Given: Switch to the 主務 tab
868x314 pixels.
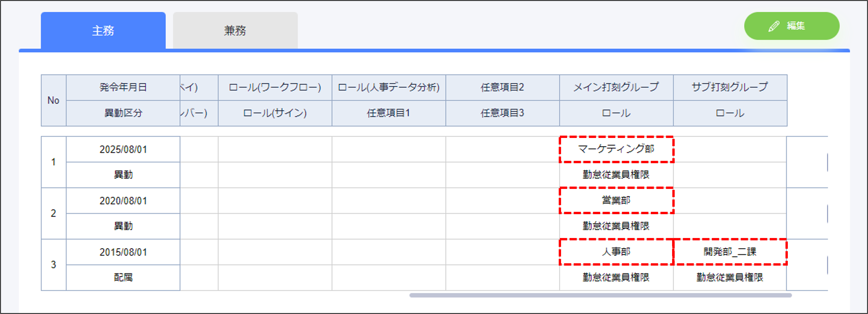Looking at the screenshot, I should click(x=103, y=31).
